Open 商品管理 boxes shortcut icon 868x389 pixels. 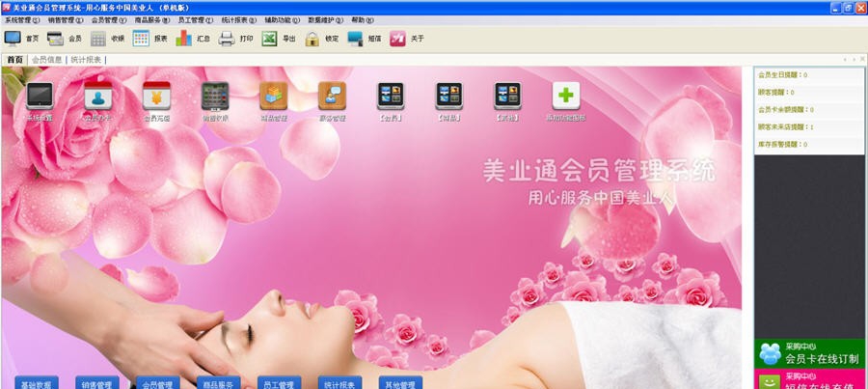coord(274,96)
